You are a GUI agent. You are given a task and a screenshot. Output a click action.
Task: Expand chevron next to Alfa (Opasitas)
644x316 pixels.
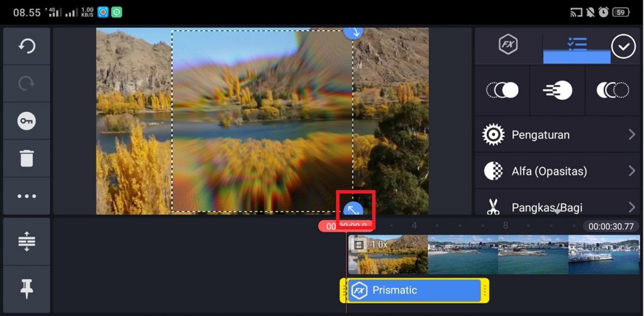click(x=631, y=171)
